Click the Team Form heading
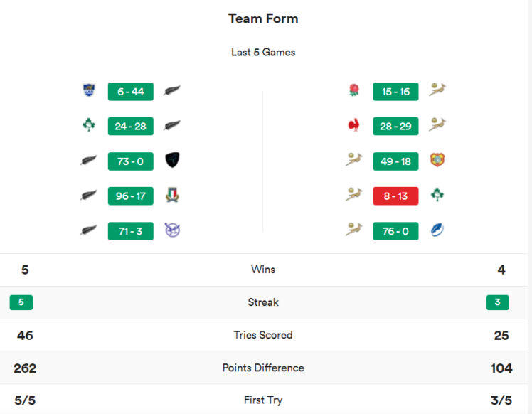This screenshot has width=532, height=414. (x=263, y=18)
